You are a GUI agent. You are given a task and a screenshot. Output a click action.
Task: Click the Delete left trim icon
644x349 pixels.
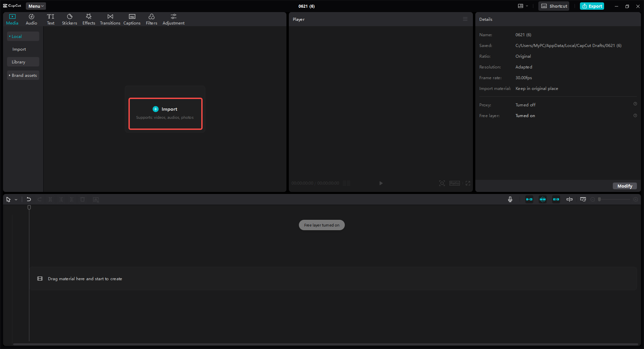(61, 199)
